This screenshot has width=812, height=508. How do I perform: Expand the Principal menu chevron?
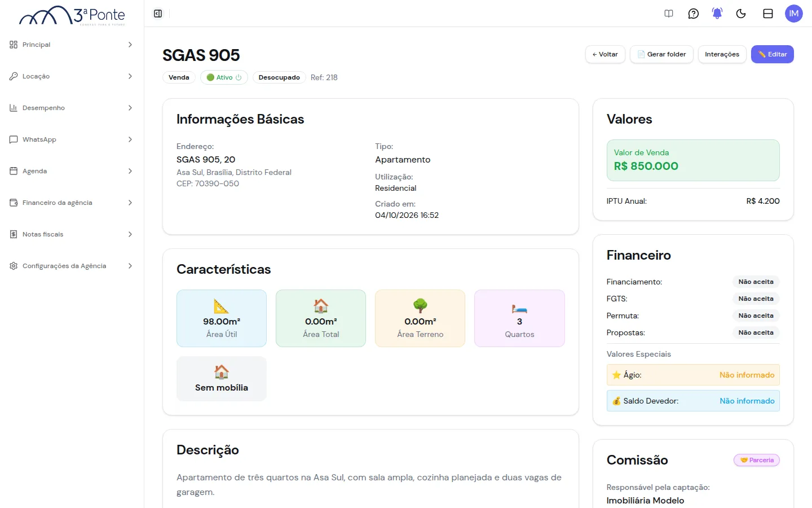pyautogui.click(x=130, y=45)
